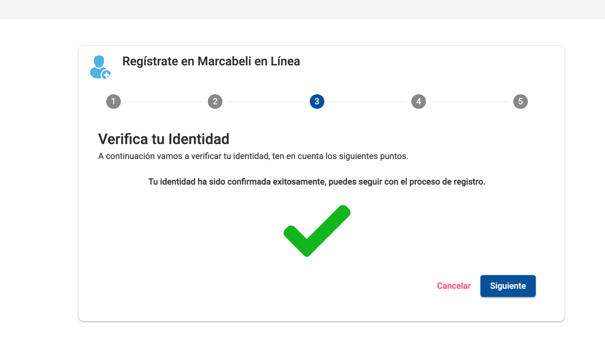
Task: Cancel registration with the Cancelar link
Action: (x=454, y=286)
